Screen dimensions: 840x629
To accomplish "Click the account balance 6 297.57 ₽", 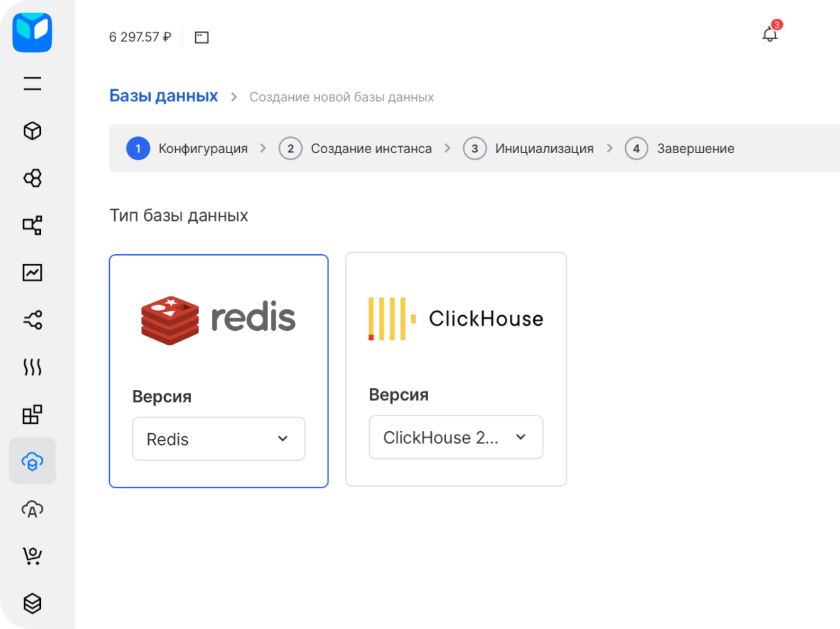I will [x=140, y=37].
